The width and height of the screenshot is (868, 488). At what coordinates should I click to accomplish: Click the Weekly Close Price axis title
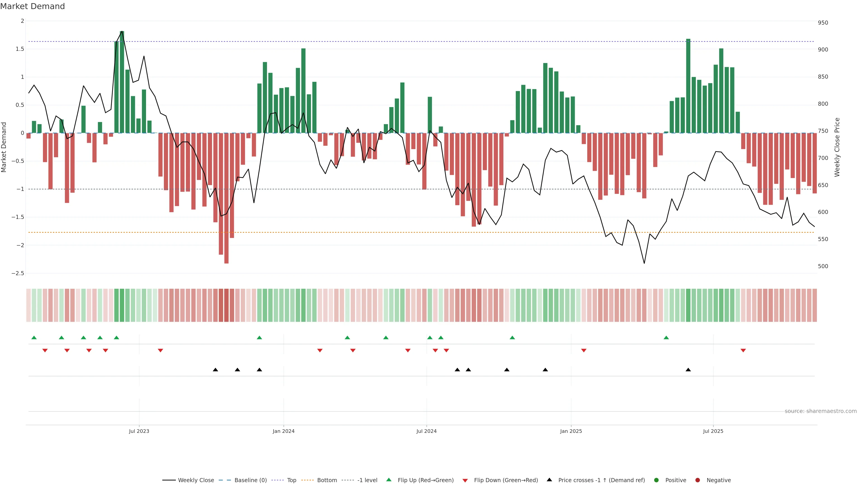tap(837, 147)
